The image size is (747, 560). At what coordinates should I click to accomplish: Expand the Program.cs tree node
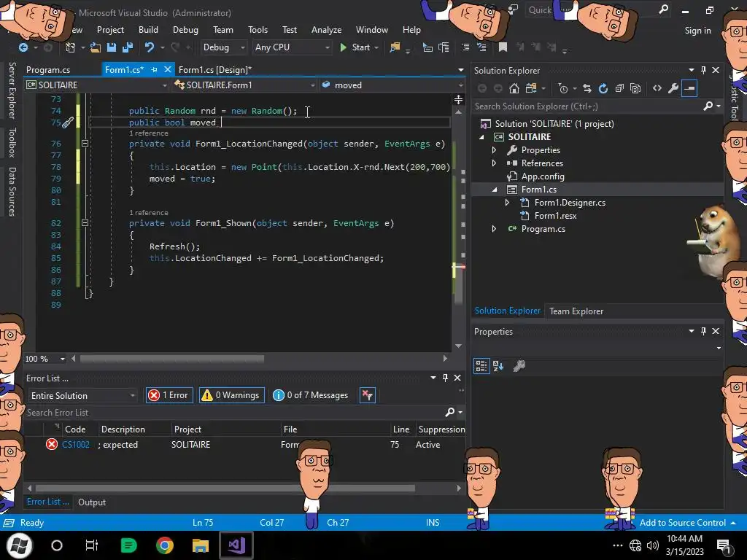point(494,229)
